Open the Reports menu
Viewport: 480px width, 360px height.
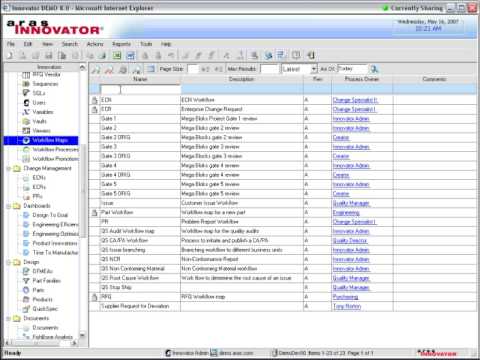pos(121,44)
